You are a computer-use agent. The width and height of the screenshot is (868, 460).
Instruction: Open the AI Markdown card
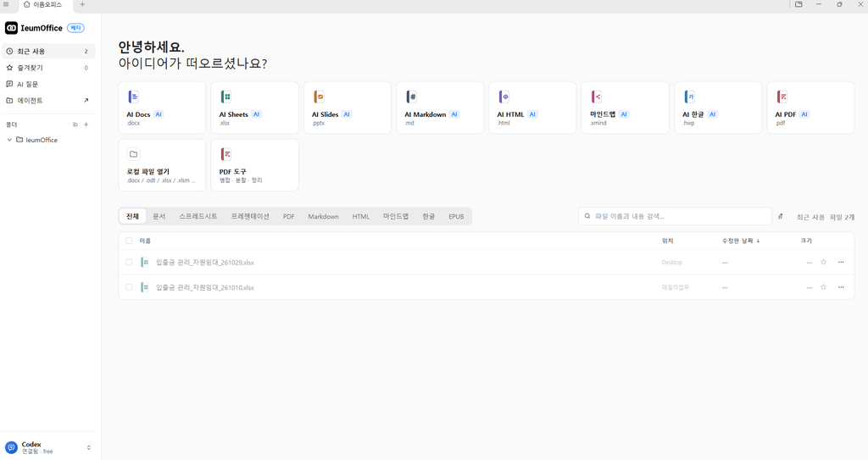click(x=440, y=108)
